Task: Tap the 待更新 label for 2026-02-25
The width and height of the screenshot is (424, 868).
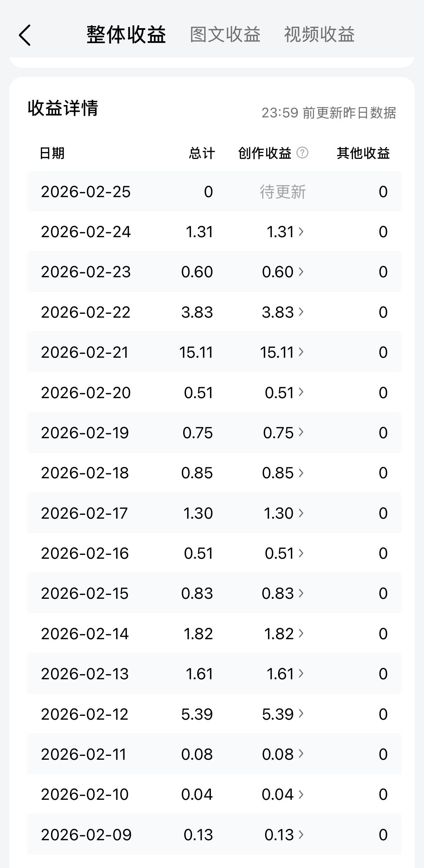Action: 283,192
